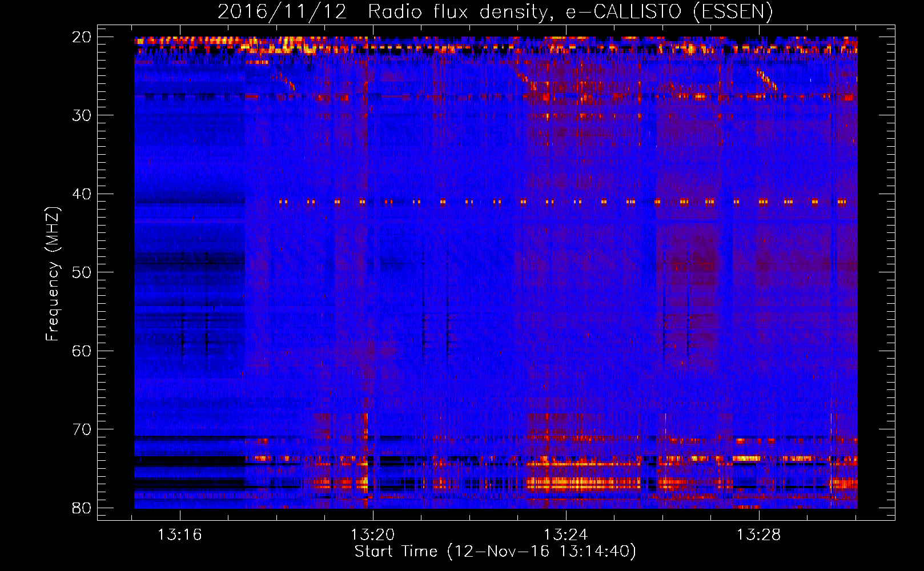This screenshot has width=924, height=571.
Task: Click the 80 frequency tick label
Action: click(x=82, y=508)
